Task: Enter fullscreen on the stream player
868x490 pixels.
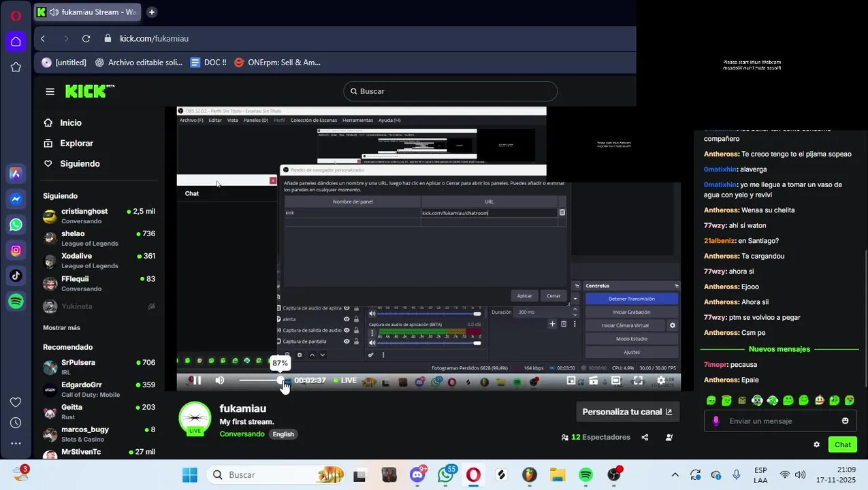Action: coord(638,380)
